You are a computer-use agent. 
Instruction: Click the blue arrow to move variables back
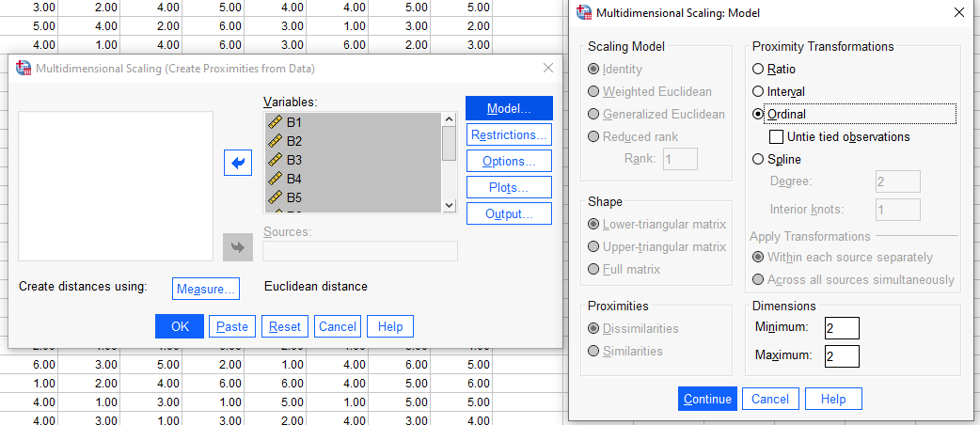click(x=238, y=163)
